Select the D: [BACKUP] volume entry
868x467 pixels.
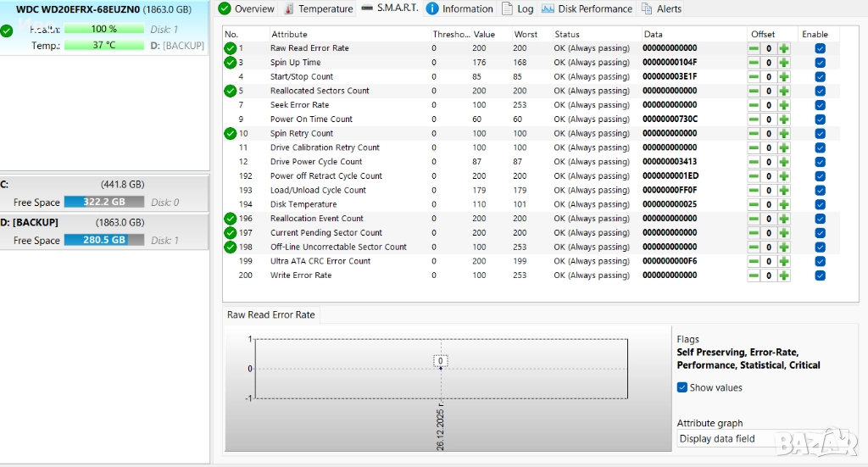pyautogui.click(x=103, y=222)
